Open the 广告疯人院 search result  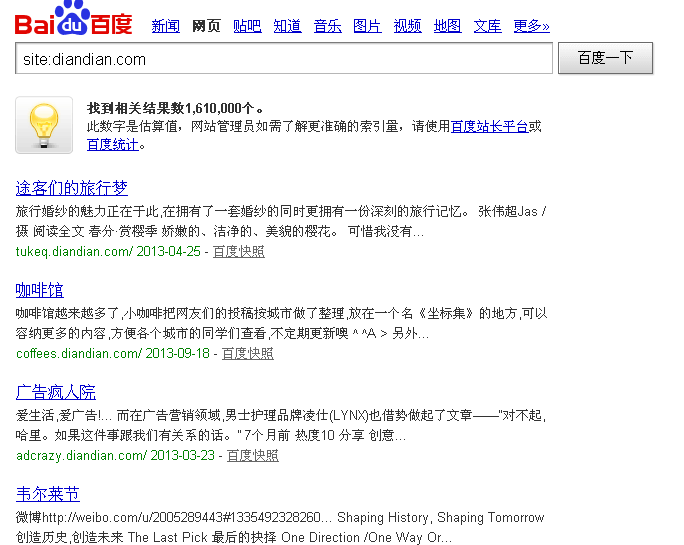pos(56,392)
